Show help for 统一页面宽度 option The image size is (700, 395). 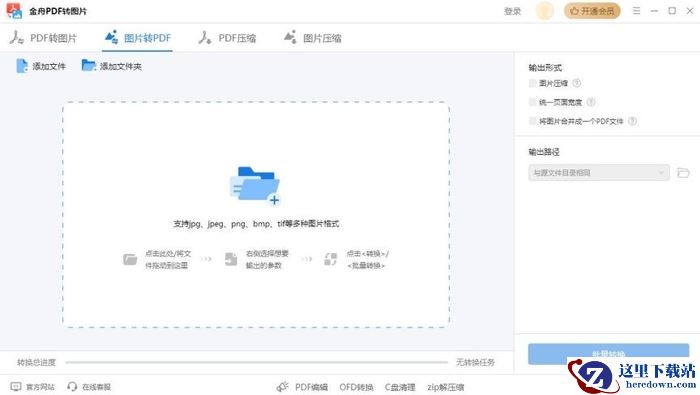[x=591, y=102]
